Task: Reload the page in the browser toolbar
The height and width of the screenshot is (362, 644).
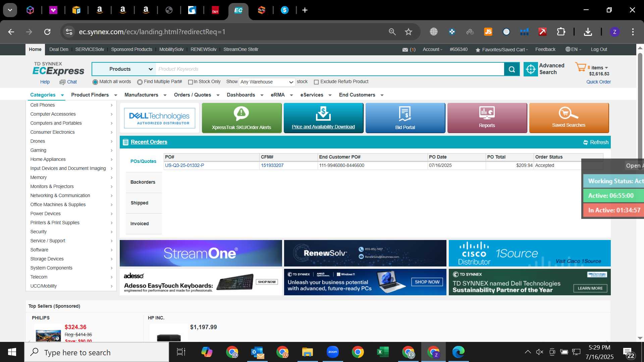Action: click(47, 32)
